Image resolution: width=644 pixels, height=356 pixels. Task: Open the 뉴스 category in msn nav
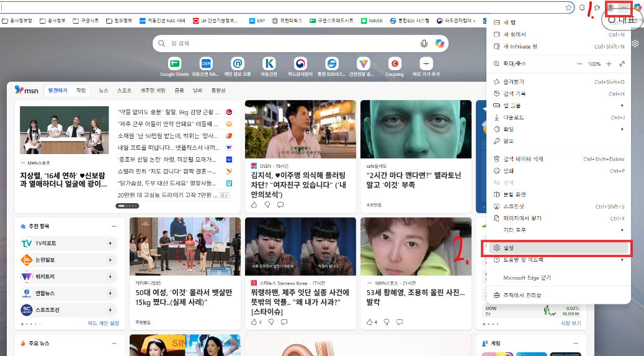104,91
